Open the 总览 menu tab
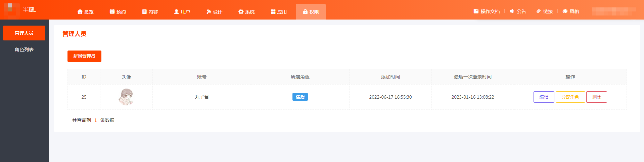644x162 pixels. [x=86, y=11]
